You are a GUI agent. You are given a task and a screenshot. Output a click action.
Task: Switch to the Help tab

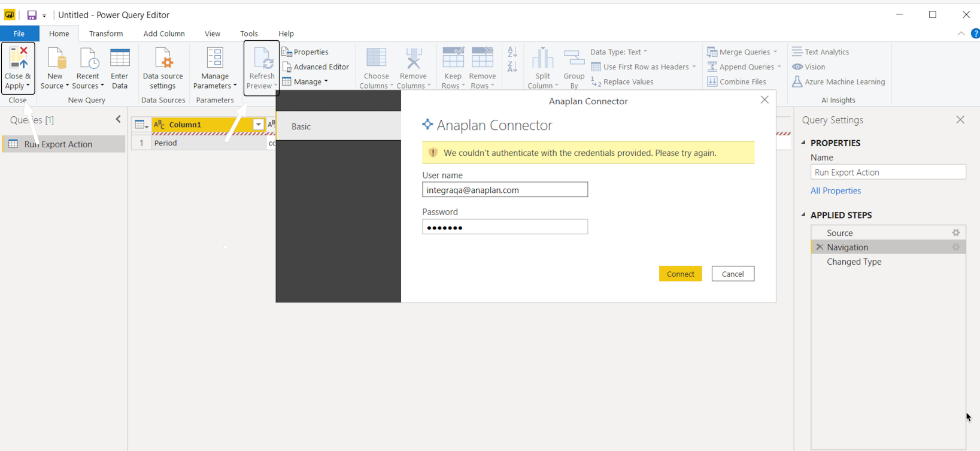point(286,34)
